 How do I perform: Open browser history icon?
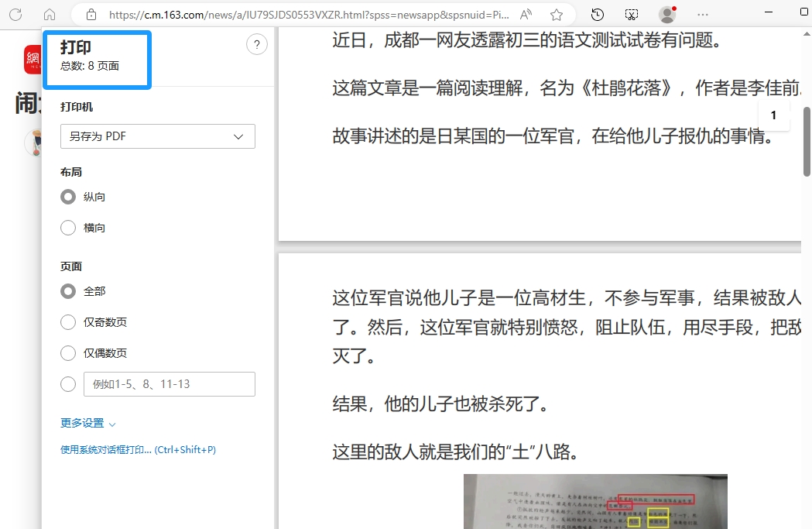pyautogui.click(x=598, y=15)
